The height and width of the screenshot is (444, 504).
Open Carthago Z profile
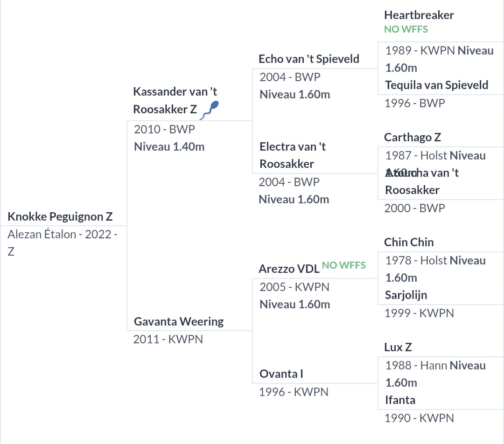413,138
